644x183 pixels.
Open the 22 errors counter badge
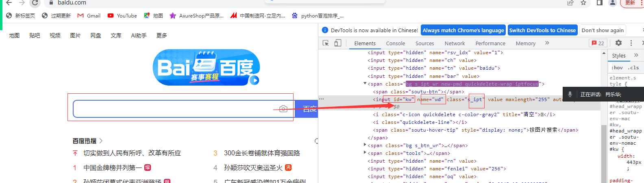[598, 43]
